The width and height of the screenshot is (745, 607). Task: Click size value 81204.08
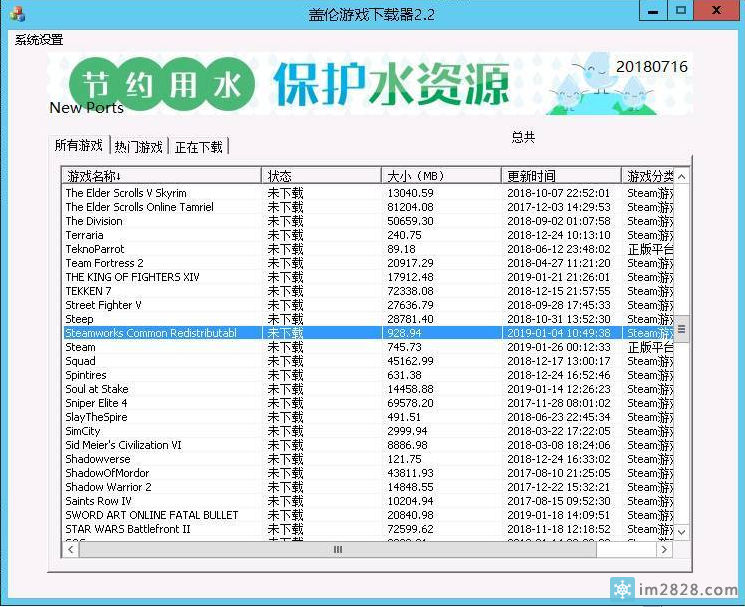click(411, 207)
